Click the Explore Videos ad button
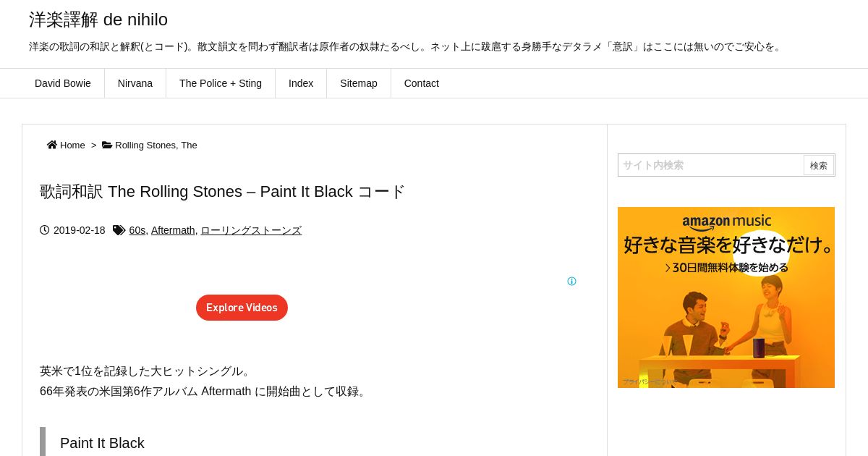 click(242, 308)
